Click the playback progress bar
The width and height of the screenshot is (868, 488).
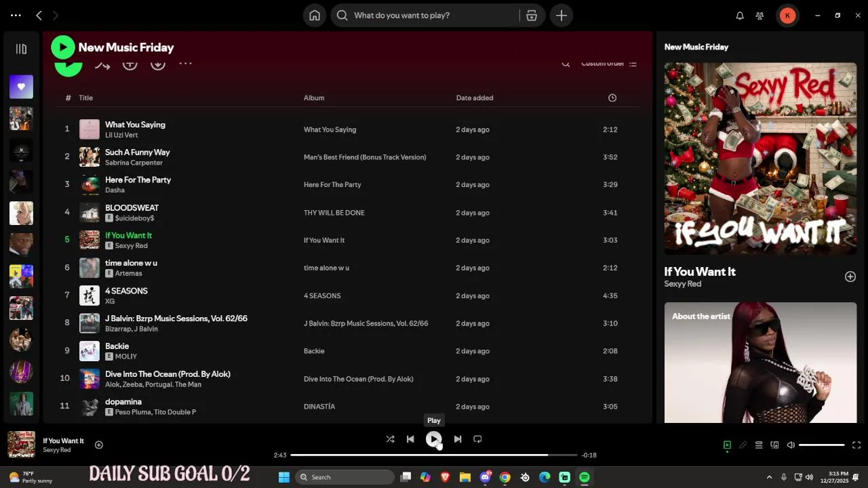[x=434, y=455]
